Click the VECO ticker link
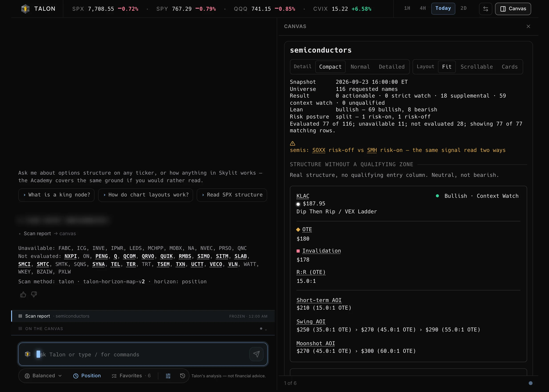This screenshot has height=392, width=549. point(216,264)
